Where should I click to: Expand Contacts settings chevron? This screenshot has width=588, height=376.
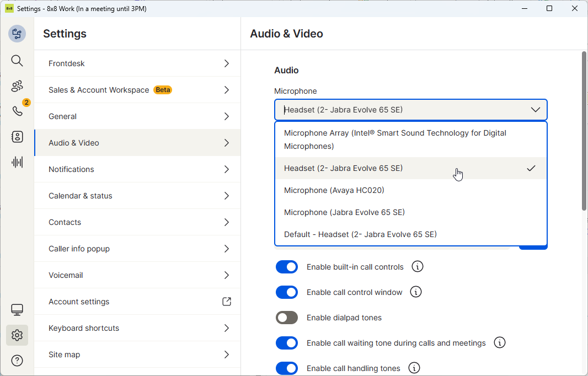tap(227, 222)
